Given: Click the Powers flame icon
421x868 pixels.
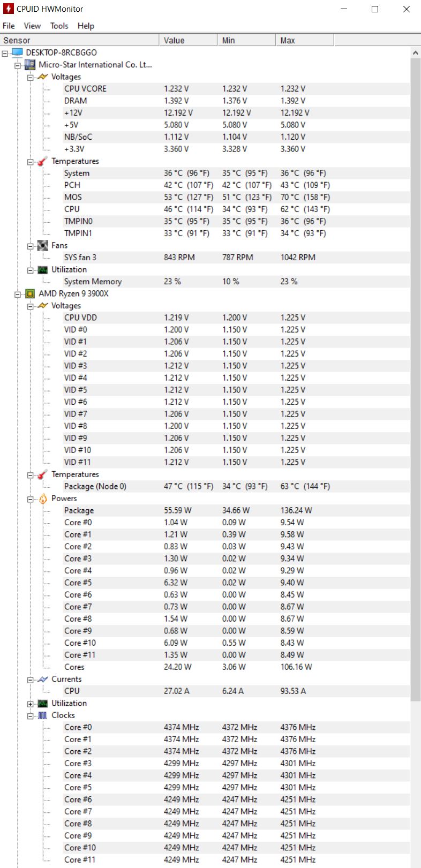Looking at the screenshot, I should click(x=43, y=499).
